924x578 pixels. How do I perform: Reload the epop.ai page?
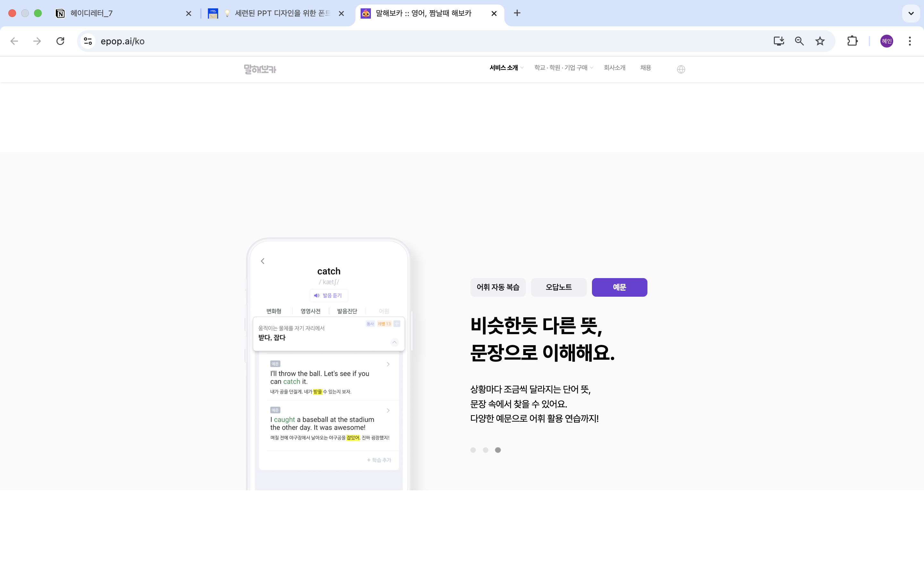[60, 41]
